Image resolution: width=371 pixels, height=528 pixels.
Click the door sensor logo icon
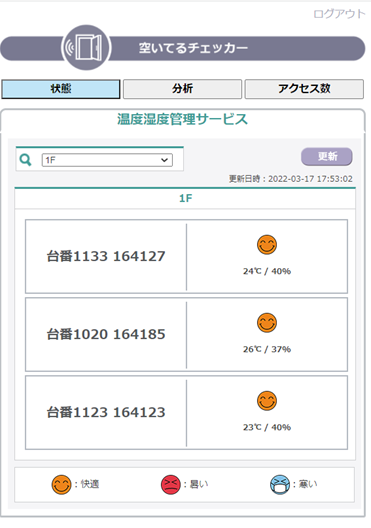coord(86,47)
